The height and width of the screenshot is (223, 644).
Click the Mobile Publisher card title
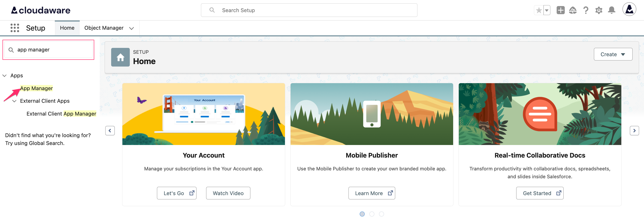tap(371, 155)
